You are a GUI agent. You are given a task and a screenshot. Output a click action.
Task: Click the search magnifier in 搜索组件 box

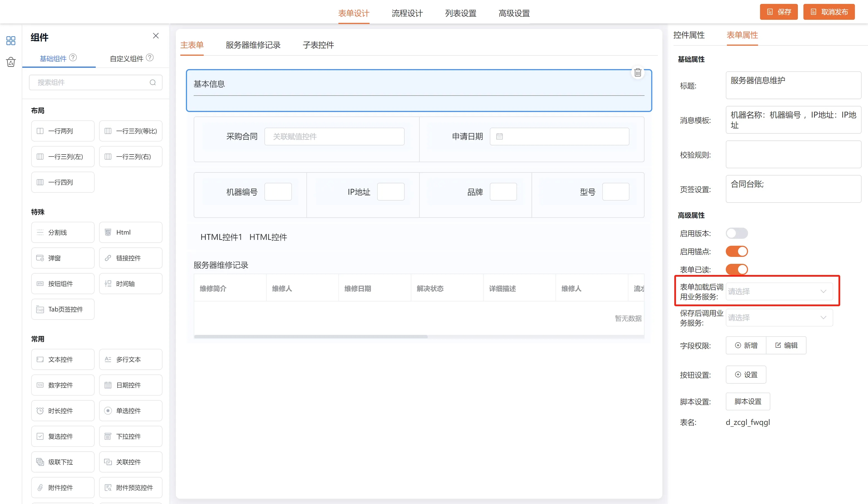(x=153, y=82)
